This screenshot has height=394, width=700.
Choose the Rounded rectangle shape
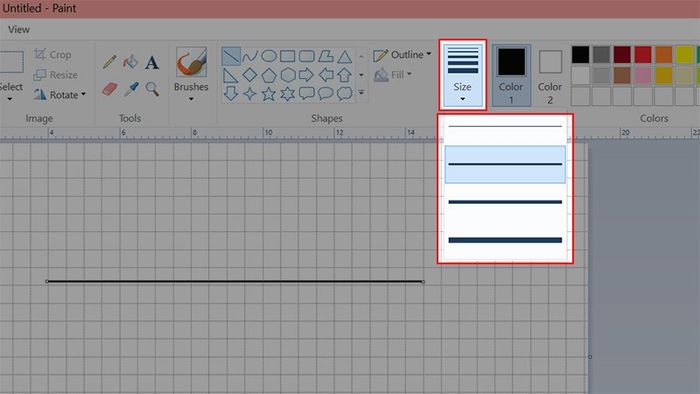[307, 56]
